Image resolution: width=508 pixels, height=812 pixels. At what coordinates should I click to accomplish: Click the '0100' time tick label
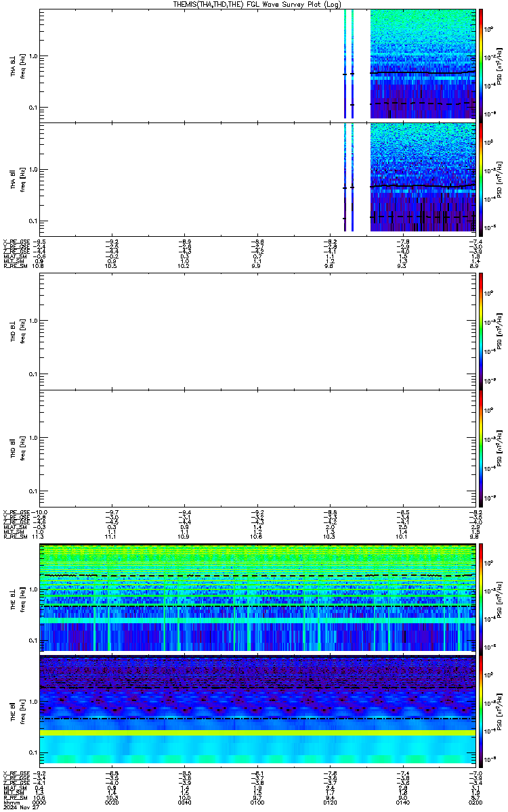(257, 802)
